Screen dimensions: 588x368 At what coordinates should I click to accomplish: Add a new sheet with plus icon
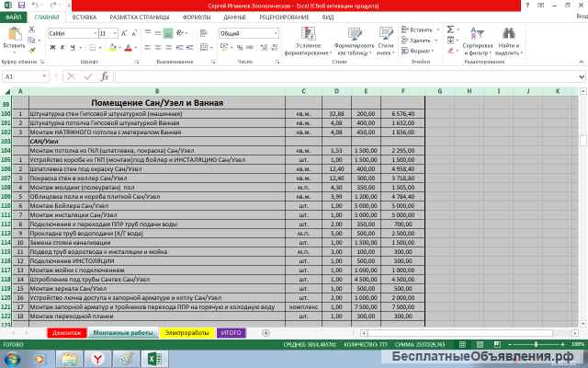pos(266,332)
